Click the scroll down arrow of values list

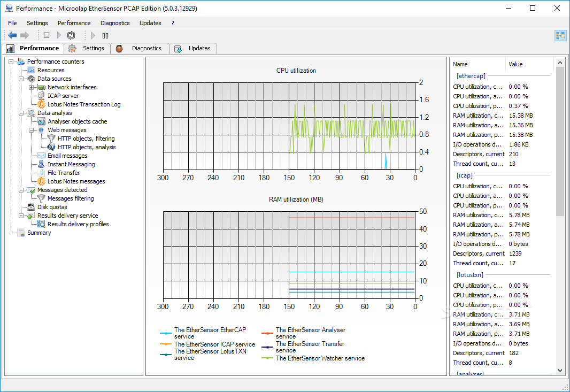pyautogui.click(x=560, y=370)
